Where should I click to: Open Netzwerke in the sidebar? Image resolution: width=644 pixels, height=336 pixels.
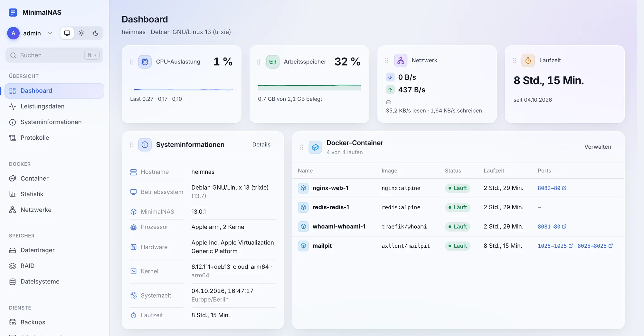54,210
